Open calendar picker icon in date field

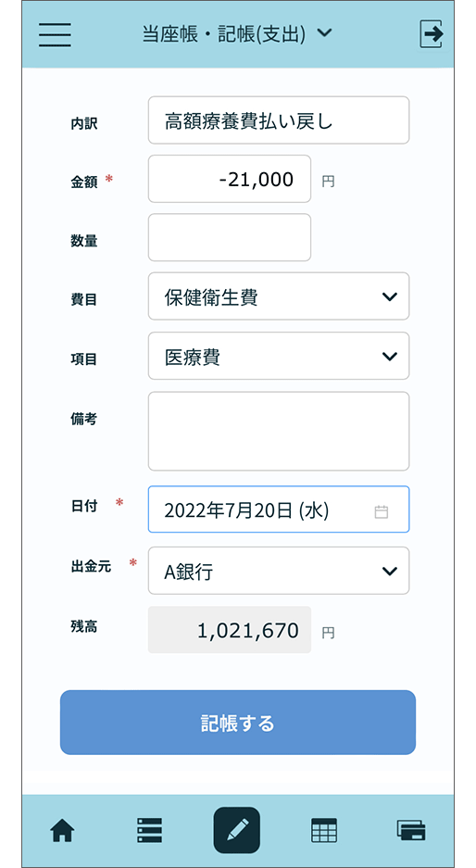pos(382,511)
